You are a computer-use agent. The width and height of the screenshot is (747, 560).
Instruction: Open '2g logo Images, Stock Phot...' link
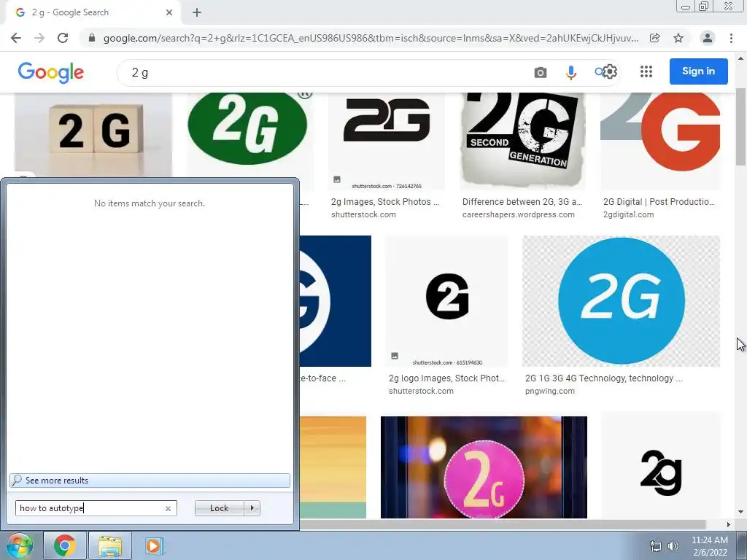[446, 378]
